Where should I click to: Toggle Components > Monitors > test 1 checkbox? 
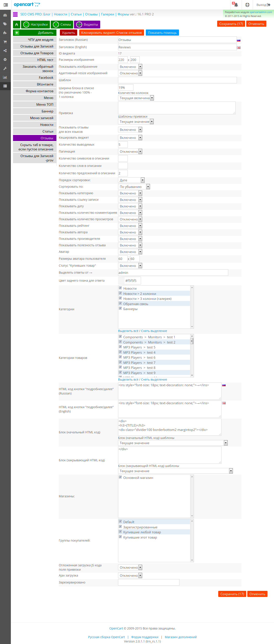point(120,337)
